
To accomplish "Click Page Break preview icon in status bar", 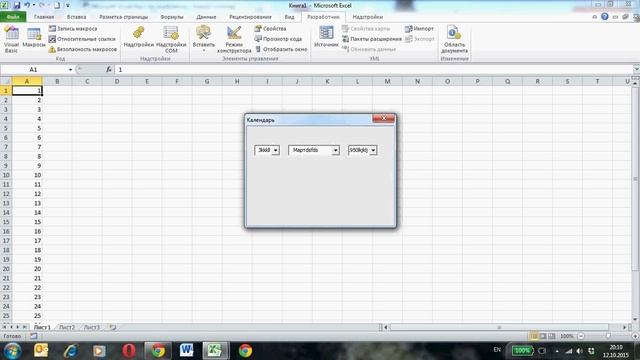I will pos(552,336).
